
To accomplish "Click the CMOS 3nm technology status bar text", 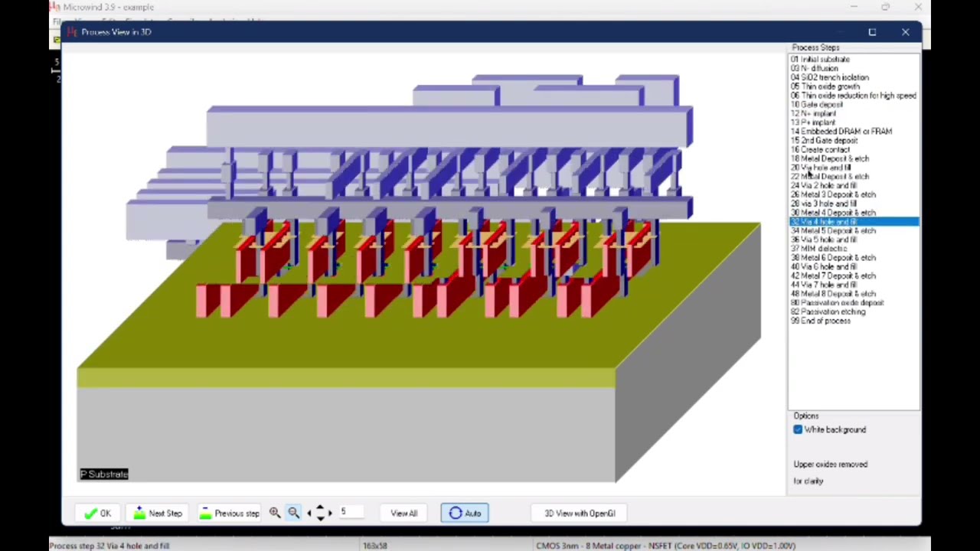I will point(665,546).
